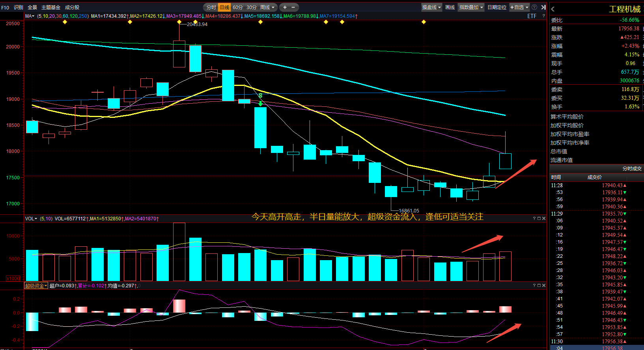Screen dimensions: 644x350
Task: Open the 操盘线 dropdown
Action: pyautogui.click(x=431, y=7)
